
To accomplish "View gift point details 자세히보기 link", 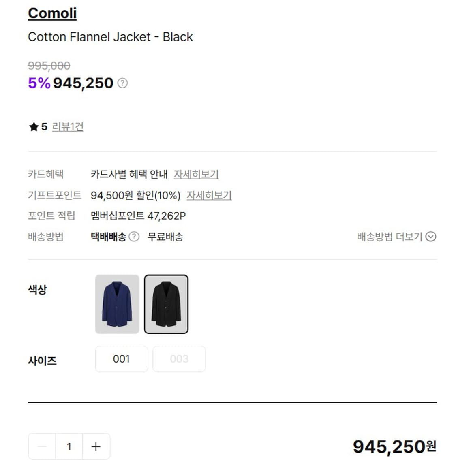I will point(209,195).
